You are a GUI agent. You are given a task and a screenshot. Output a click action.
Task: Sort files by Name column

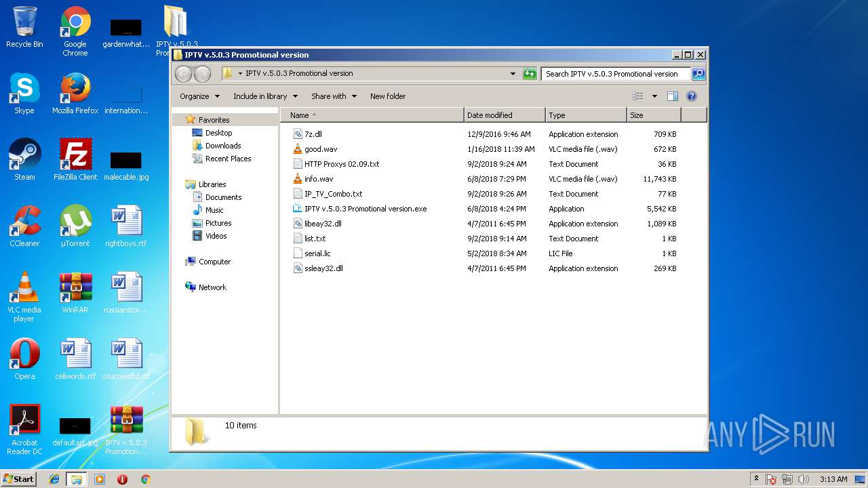pos(372,115)
